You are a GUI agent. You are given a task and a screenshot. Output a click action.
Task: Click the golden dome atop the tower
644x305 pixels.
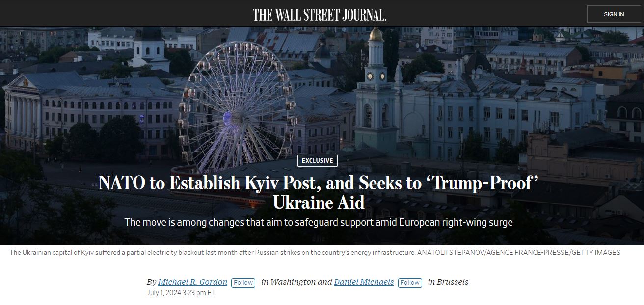point(376,34)
